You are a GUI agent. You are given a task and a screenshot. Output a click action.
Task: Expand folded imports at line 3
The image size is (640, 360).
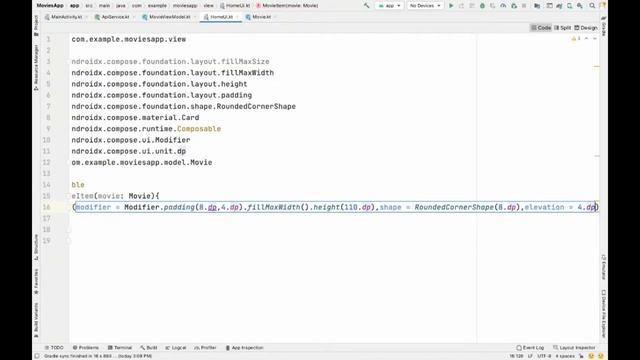pyautogui.click(x=70, y=62)
